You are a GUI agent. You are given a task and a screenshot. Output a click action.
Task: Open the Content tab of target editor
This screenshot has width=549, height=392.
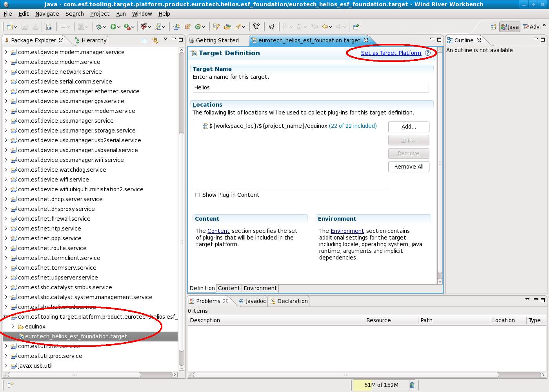[x=229, y=288]
